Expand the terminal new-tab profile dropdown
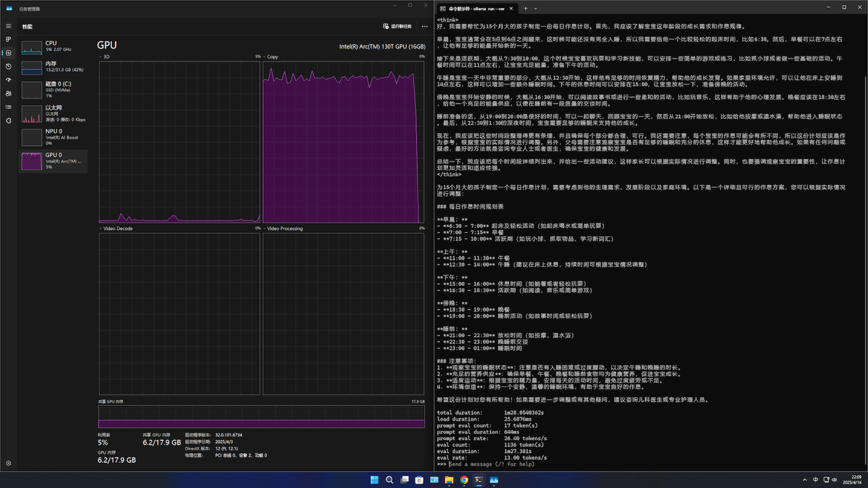 [x=535, y=9]
